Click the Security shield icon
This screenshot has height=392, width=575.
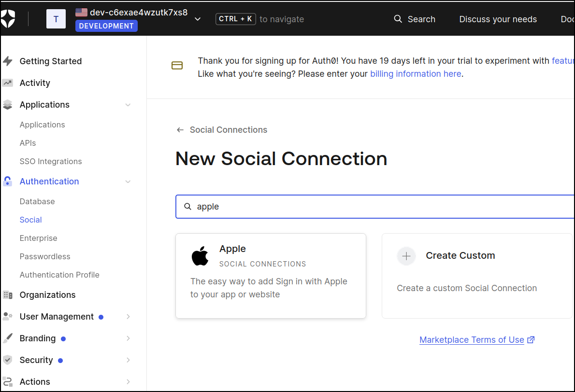(x=8, y=360)
